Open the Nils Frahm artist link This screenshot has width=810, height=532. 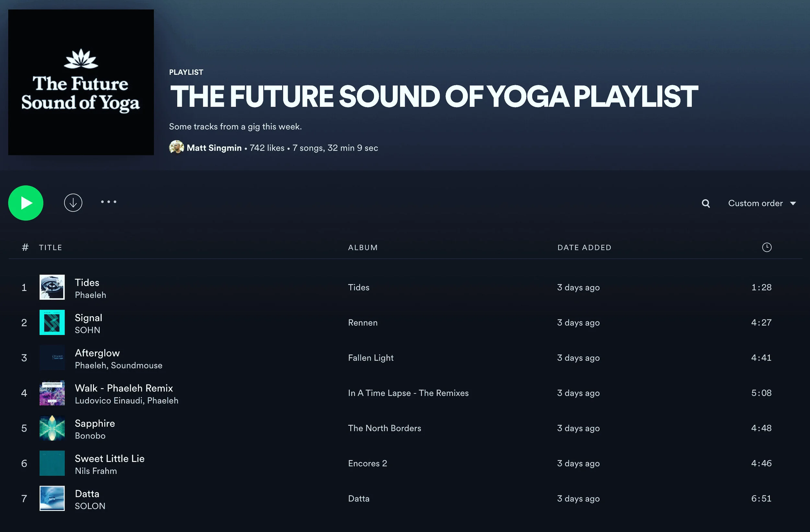pyautogui.click(x=96, y=471)
